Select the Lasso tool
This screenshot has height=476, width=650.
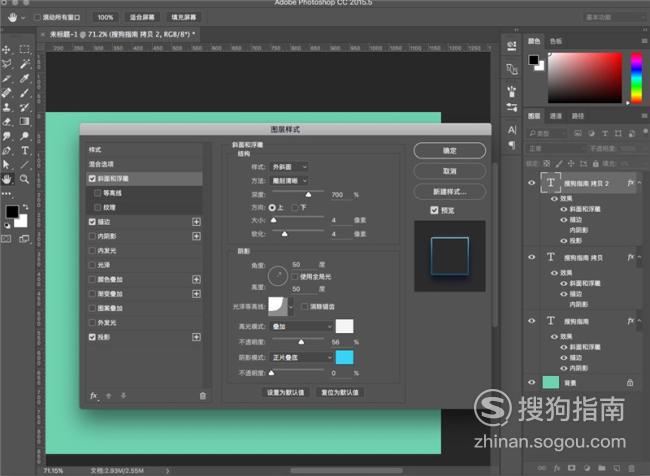coord(7,64)
